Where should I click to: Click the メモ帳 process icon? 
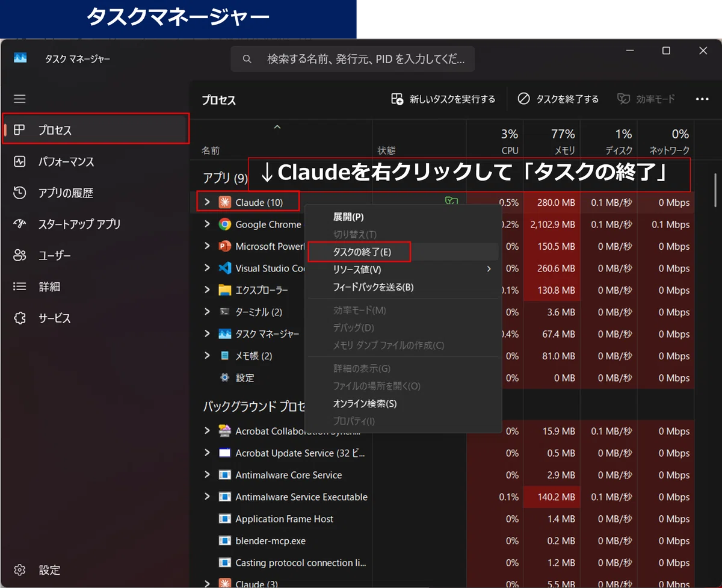225,356
